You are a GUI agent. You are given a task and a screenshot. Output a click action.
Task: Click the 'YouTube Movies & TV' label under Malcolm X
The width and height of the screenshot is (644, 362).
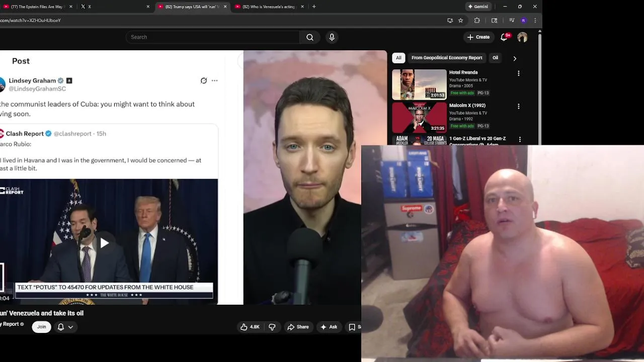click(468, 113)
